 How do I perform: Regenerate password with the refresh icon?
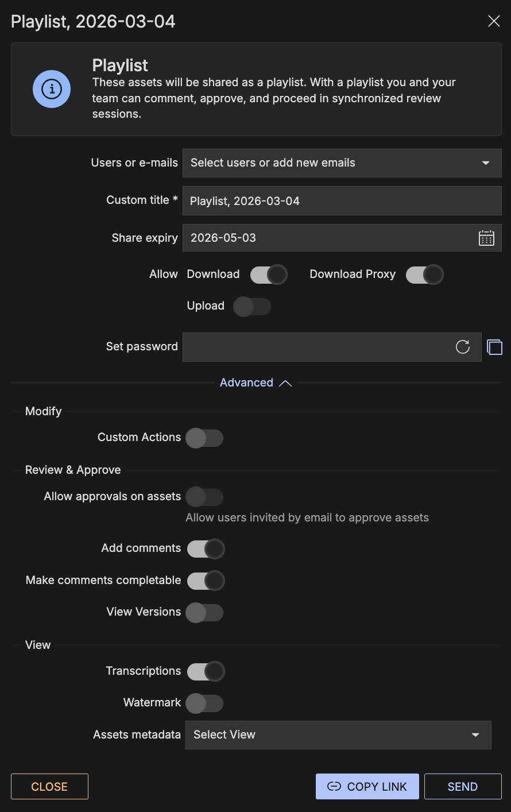[x=462, y=347]
